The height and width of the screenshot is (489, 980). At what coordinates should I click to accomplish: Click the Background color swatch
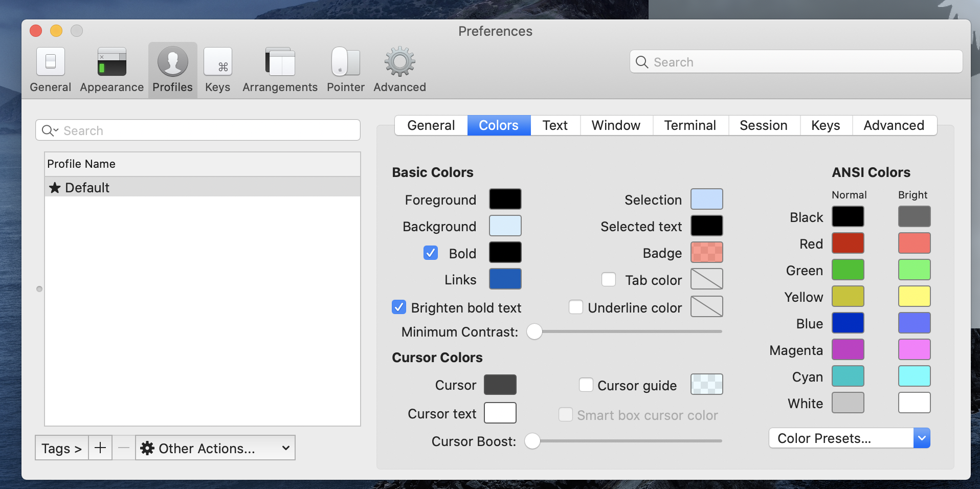[505, 226]
